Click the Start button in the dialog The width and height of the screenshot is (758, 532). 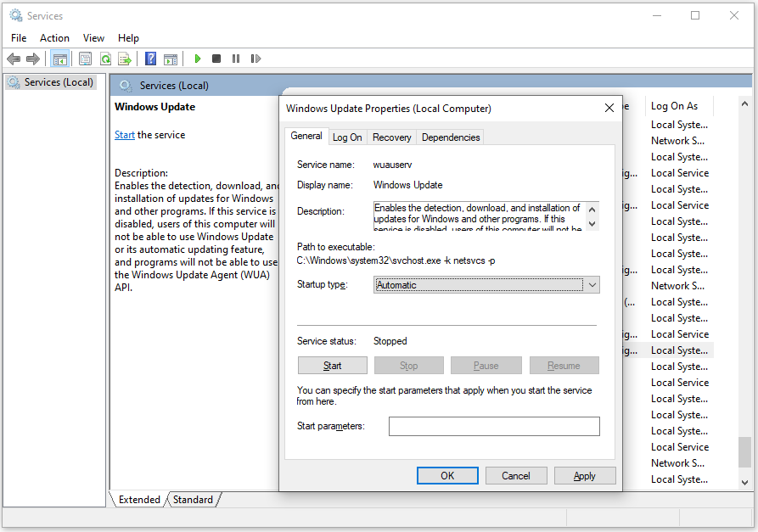click(x=333, y=366)
